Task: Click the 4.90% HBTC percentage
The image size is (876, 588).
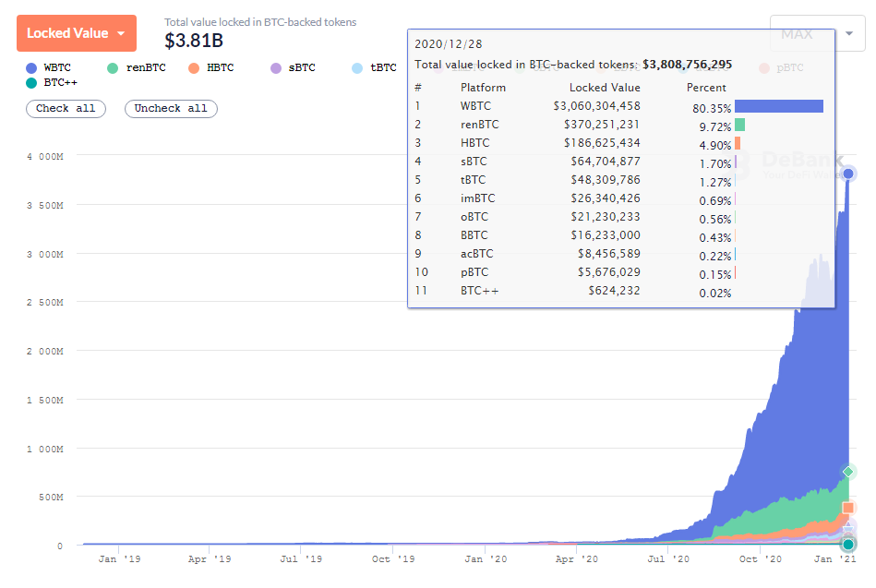Action: 715,145
